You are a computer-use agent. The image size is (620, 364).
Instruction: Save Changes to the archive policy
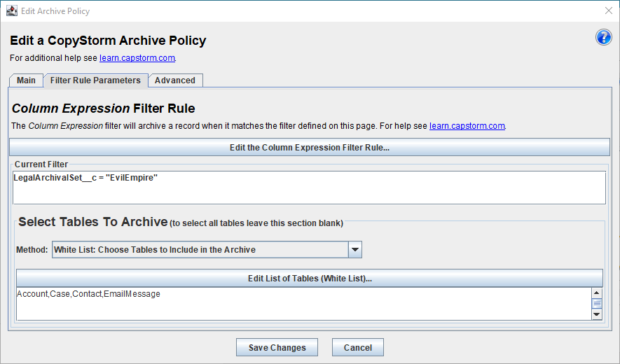coord(277,347)
